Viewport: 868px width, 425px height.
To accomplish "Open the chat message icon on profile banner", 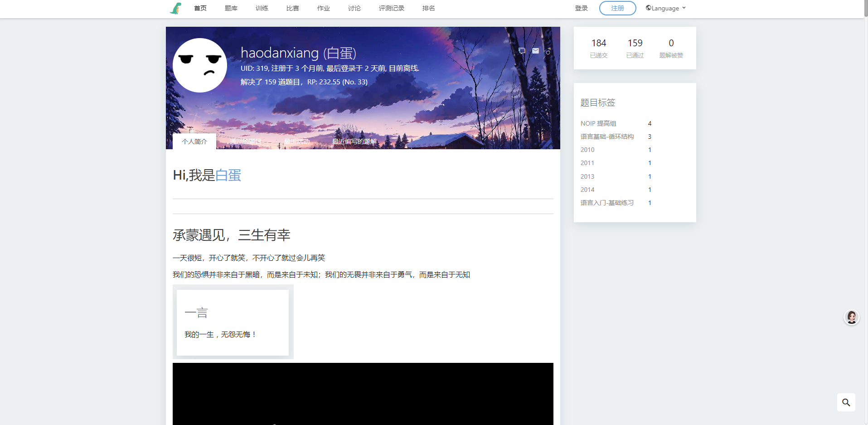I will pyautogui.click(x=522, y=51).
